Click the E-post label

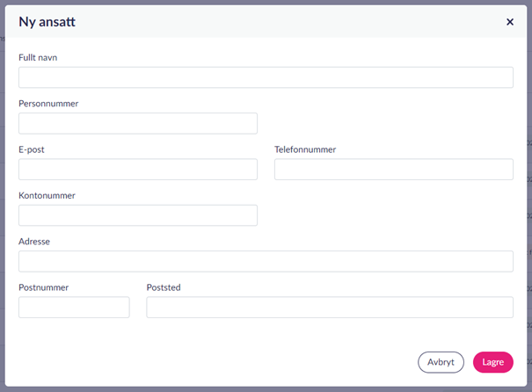[x=32, y=149]
